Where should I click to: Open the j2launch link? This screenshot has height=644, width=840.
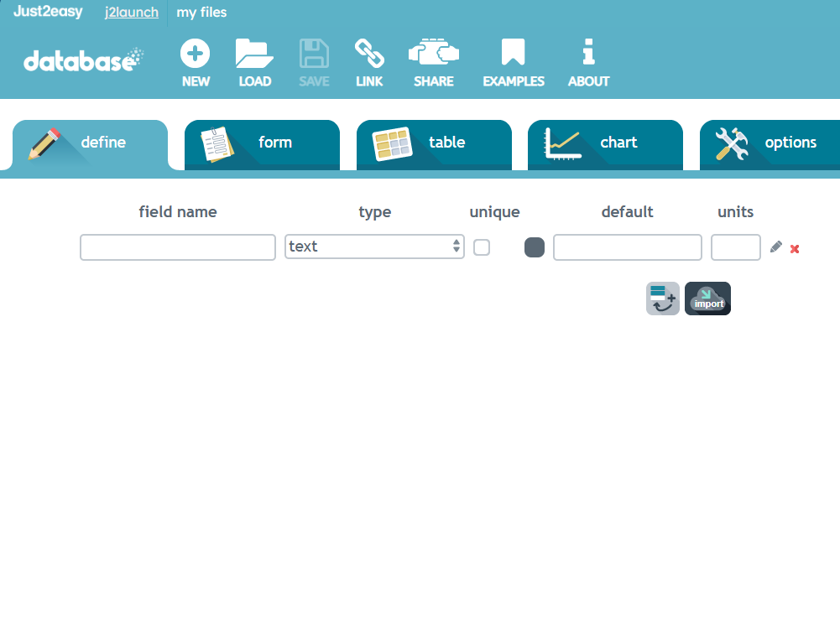(x=131, y=13)
